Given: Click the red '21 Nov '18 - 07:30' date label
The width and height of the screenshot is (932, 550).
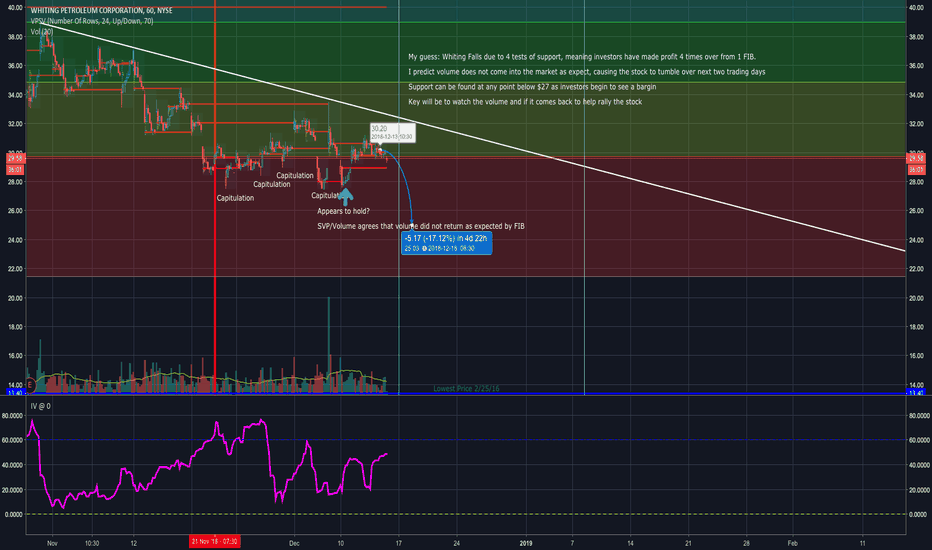Looking at the screenshot, I should [215, 542].
